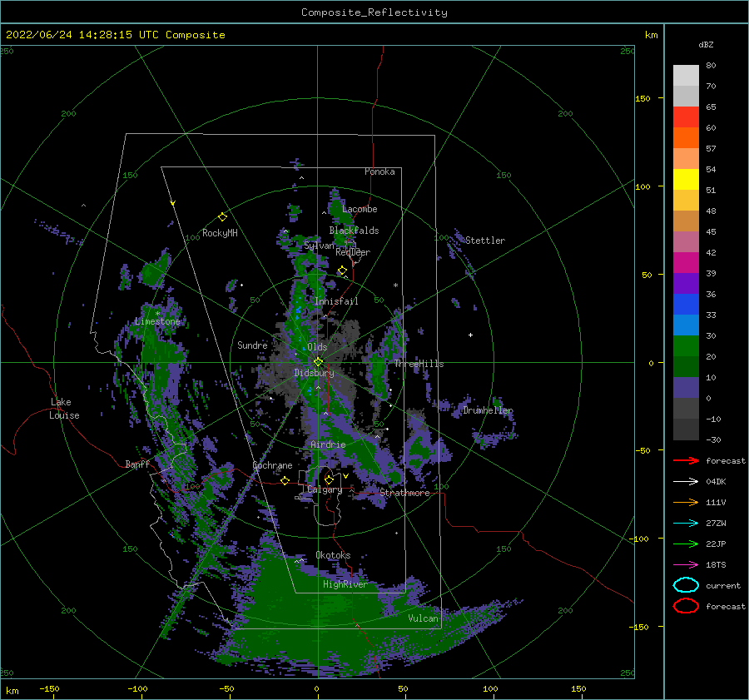Select the orange 60-57 dBZ swatch
The height and width of the screenshot is (700, 749).
click(686, 138)
